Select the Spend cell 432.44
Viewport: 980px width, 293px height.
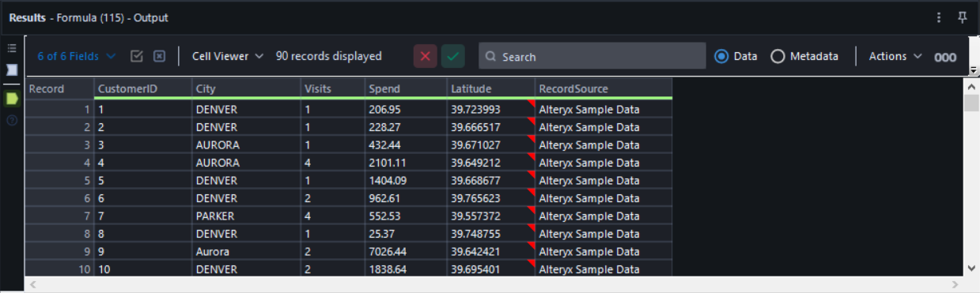[406, 145]
